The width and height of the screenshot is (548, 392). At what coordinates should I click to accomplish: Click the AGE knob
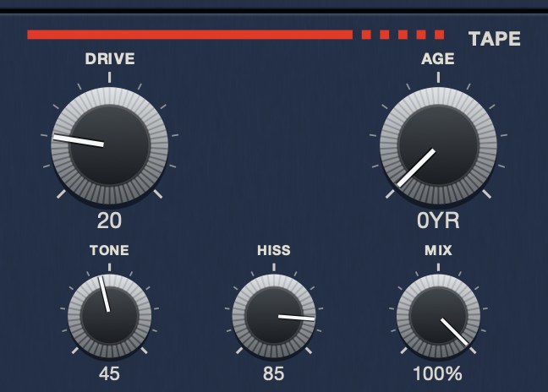[438, 145]
